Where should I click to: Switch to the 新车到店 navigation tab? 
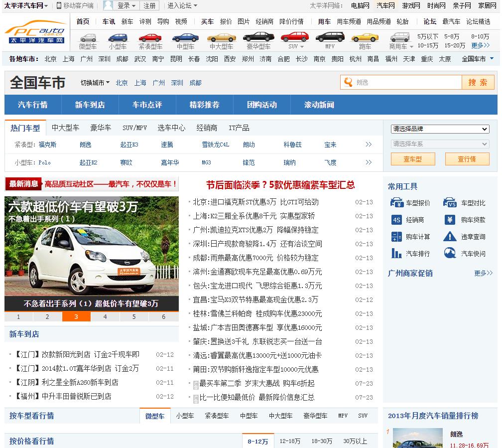[x=90, y=105]
